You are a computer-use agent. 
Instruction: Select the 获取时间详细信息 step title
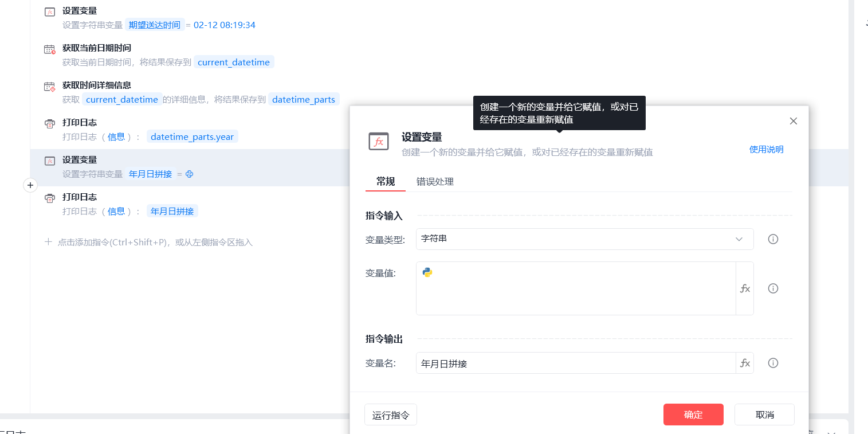point(97,85)
